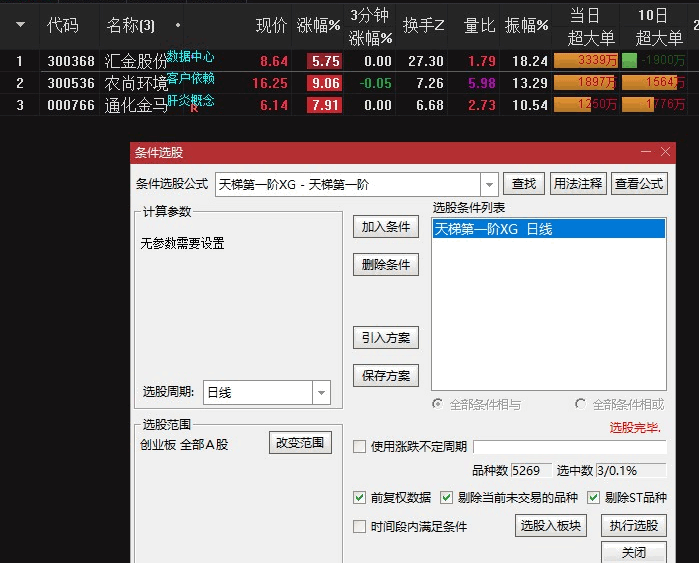The width and height of the screenshot is (699, 563).
Task: Sort by 换手Z column header
Action: click(x=424, y=25)
